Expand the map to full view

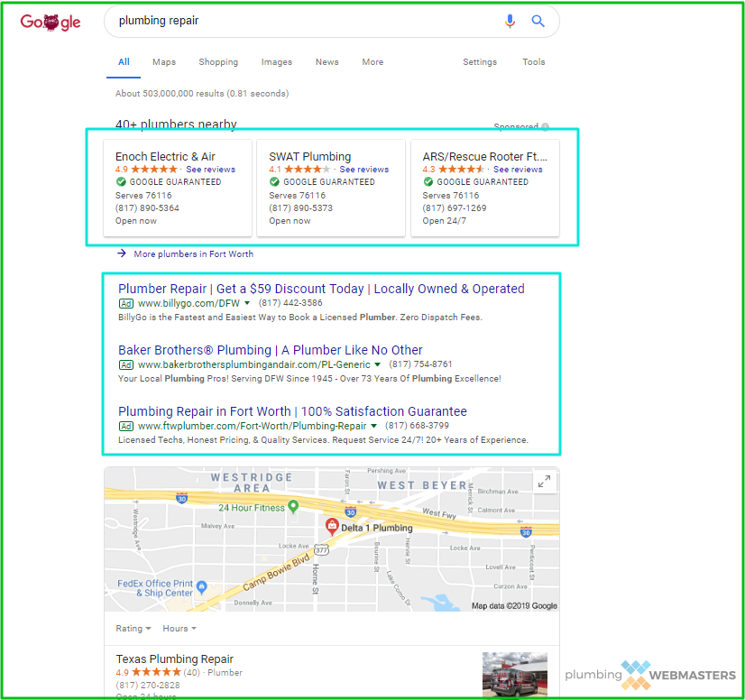click(x=544, y=482)
